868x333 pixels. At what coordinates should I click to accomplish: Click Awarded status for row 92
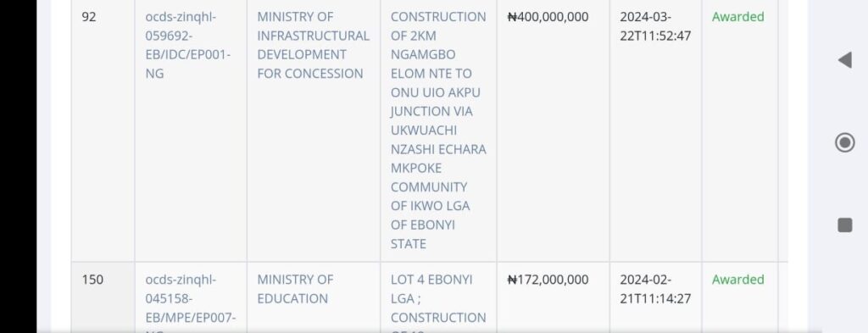point(738,17)
